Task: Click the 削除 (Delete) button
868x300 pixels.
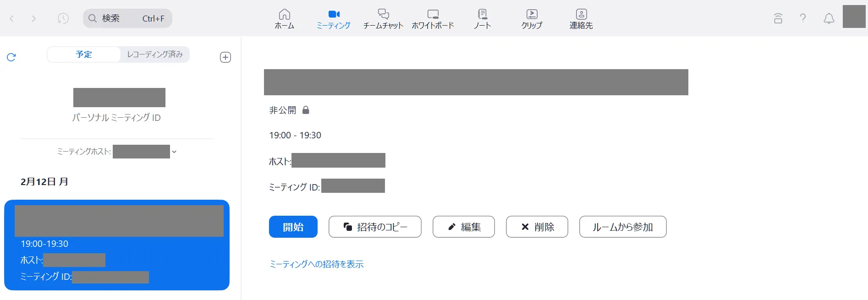Action: [537, 227]
